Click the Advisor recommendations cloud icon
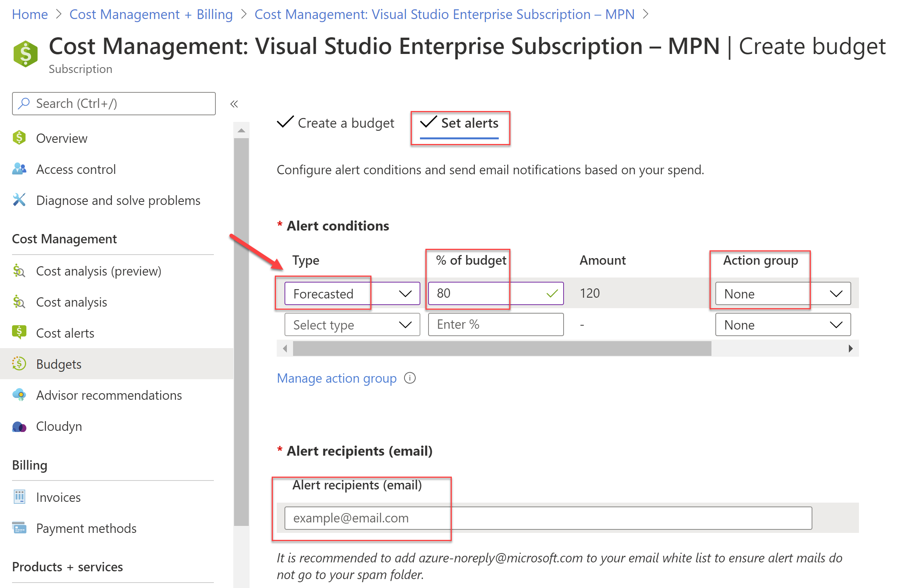 point(19,395)
